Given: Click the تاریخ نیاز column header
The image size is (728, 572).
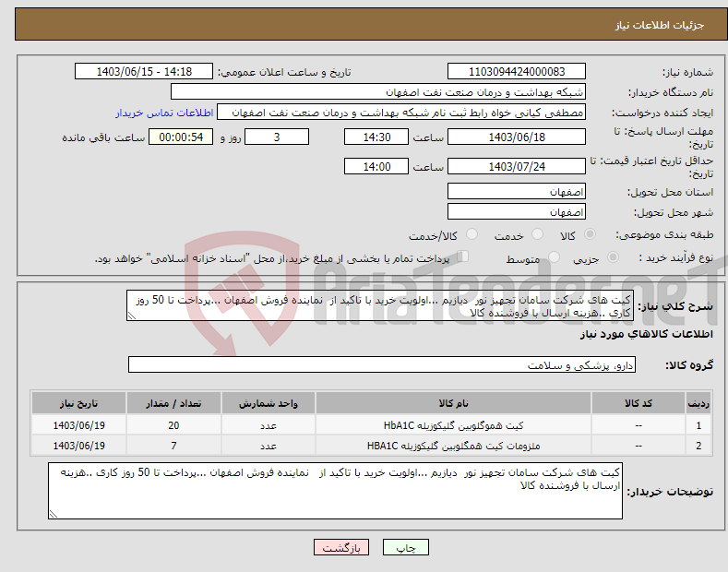Looking at the screenshot, I should tap(79, 403).
